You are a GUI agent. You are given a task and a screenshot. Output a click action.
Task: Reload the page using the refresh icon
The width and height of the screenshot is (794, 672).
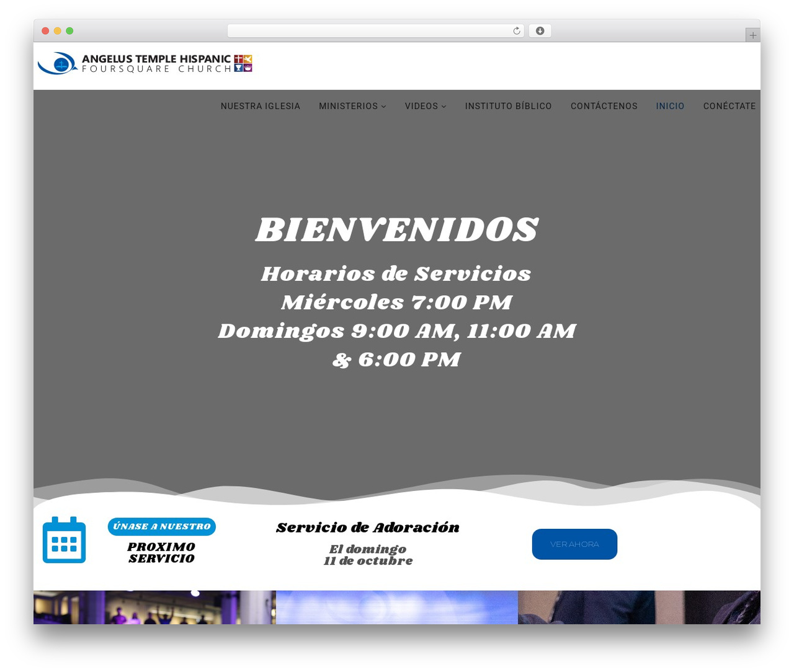516,31
